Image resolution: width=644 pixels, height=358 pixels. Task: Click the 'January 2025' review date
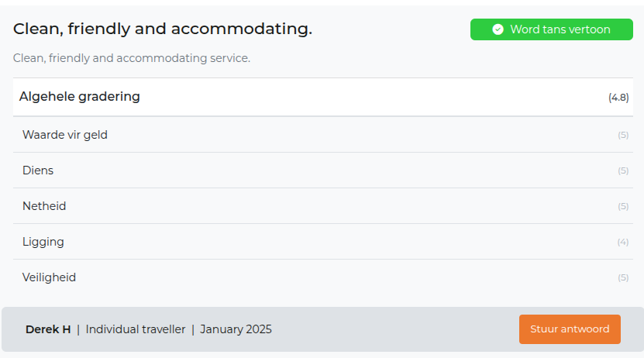point(236,329)
